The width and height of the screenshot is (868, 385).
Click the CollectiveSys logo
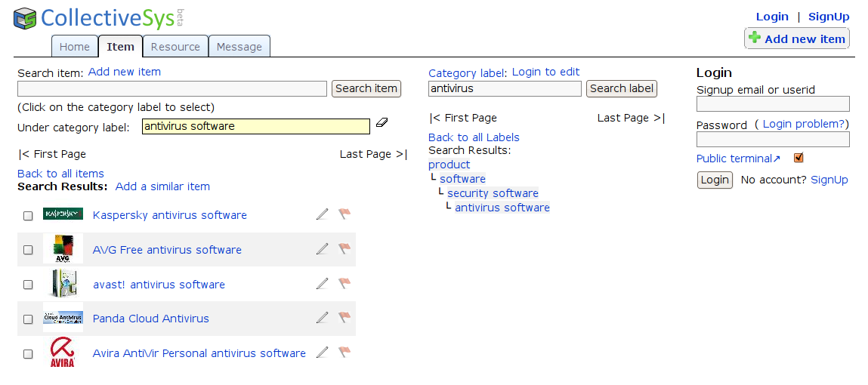(x=98, y=17)
